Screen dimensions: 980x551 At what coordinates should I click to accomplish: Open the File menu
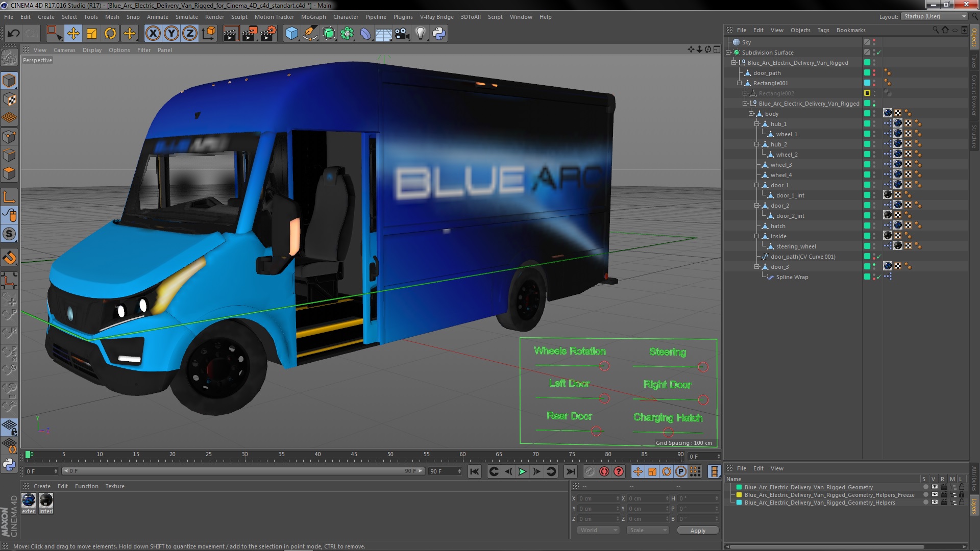pos(9,17)
